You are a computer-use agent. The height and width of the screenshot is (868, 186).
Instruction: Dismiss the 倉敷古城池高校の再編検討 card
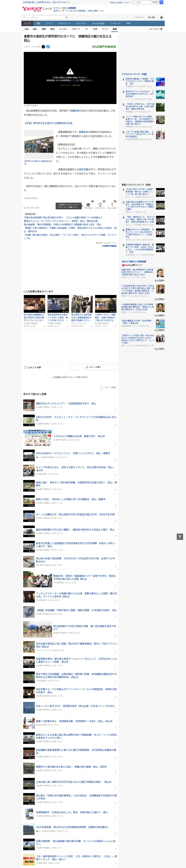point(44,326)
